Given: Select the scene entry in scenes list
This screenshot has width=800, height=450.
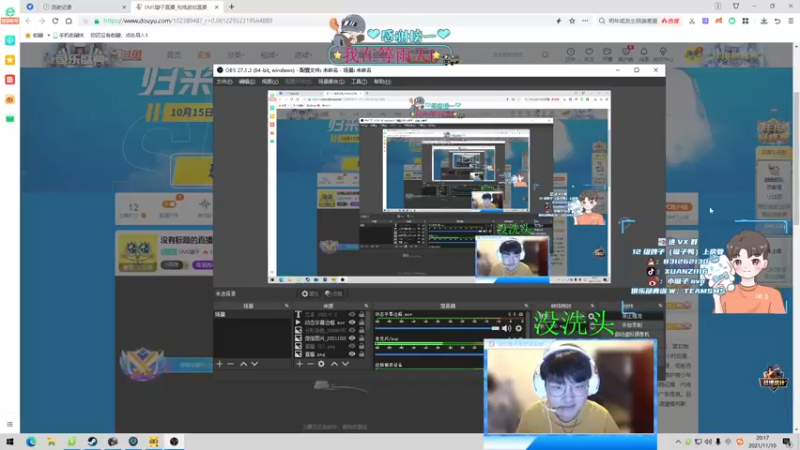Looking at the screenshot, I should click(x=252, y=315).
